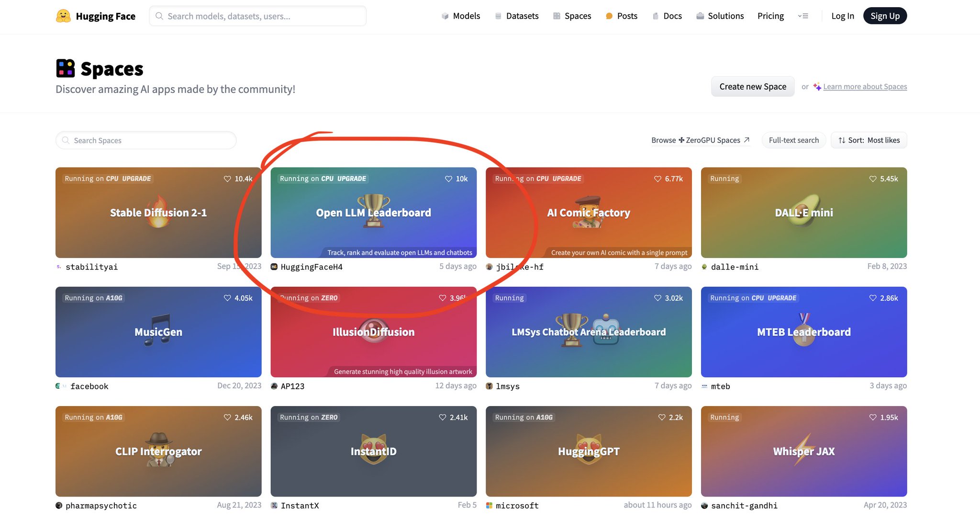Open Docs in top navigation
980x519 pixels.
tap(667, 16)
